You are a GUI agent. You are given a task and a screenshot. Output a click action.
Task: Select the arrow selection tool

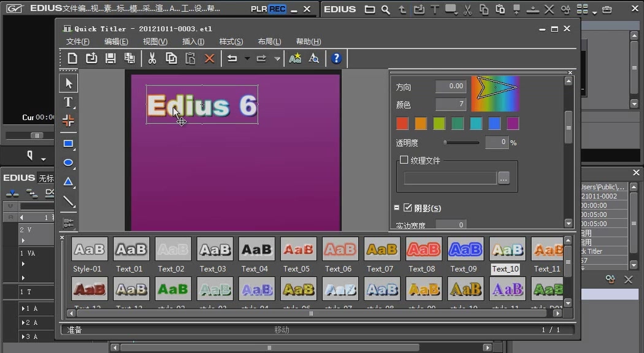tap(68, 83)
